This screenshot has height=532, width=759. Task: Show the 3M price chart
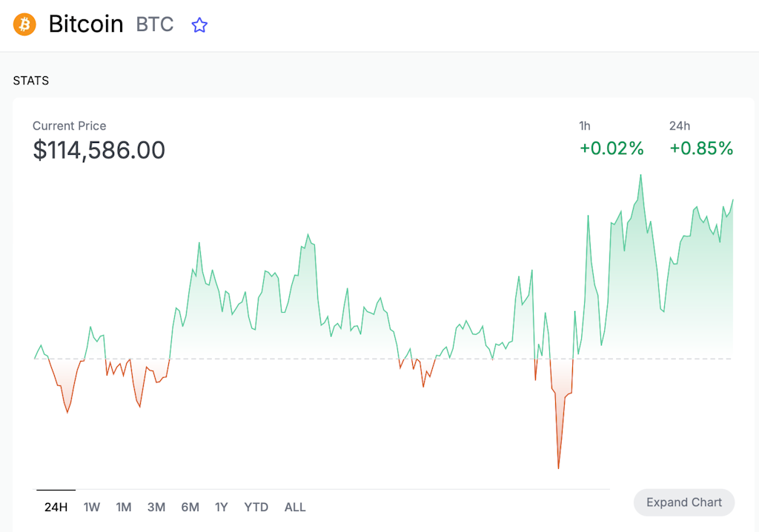click(156, 507)
